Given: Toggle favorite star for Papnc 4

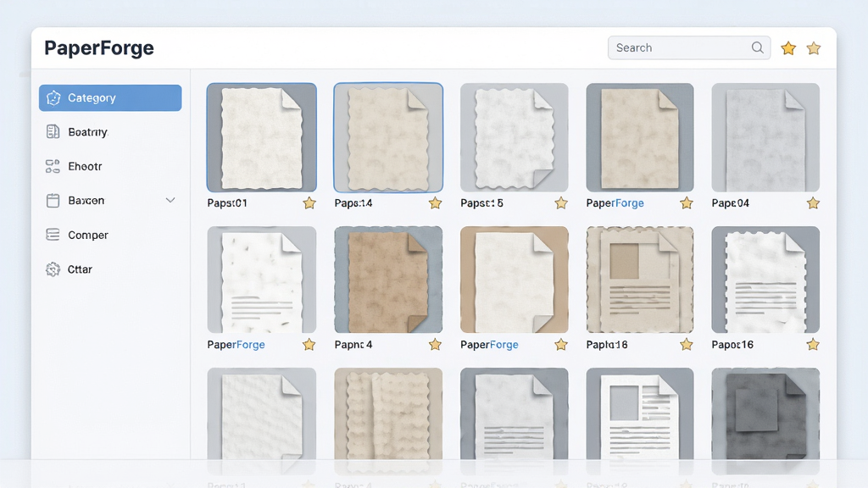Looking at the screenshot, I should pos(435,345).
